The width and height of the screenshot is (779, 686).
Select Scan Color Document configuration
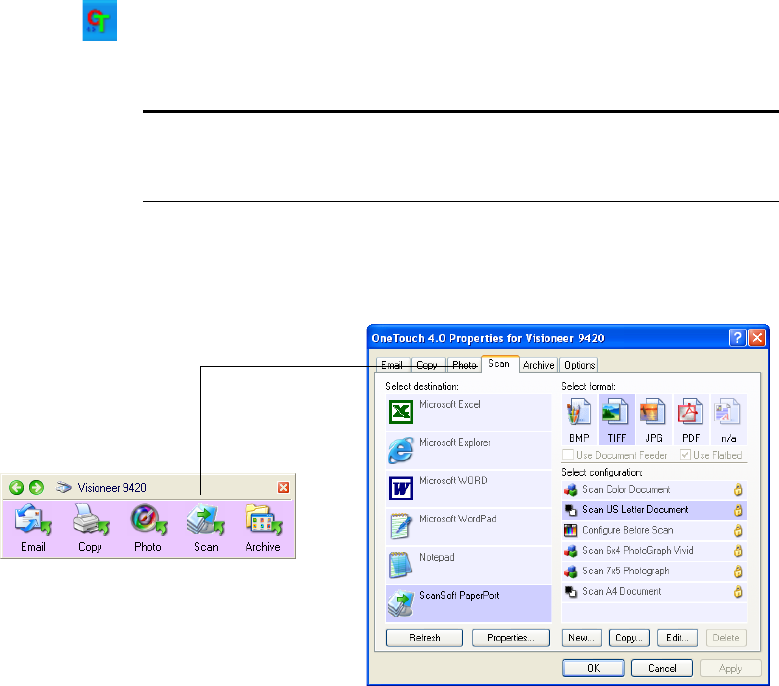pos(654,490)
